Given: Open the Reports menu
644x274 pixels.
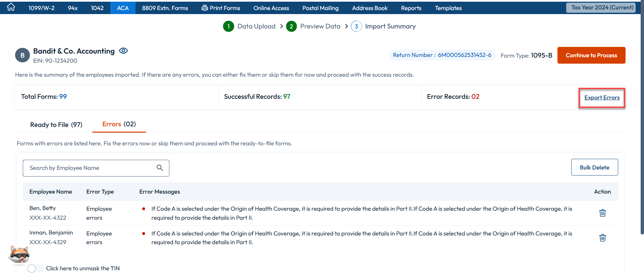Looking at the screenshot, I should pyautogui.click(x=411, y=8).
